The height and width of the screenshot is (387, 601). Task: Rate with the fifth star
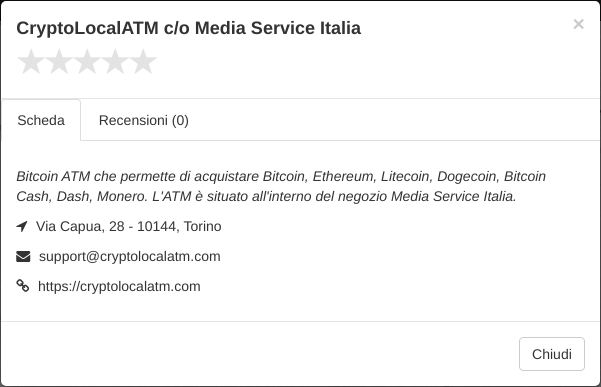coord(143,62)
